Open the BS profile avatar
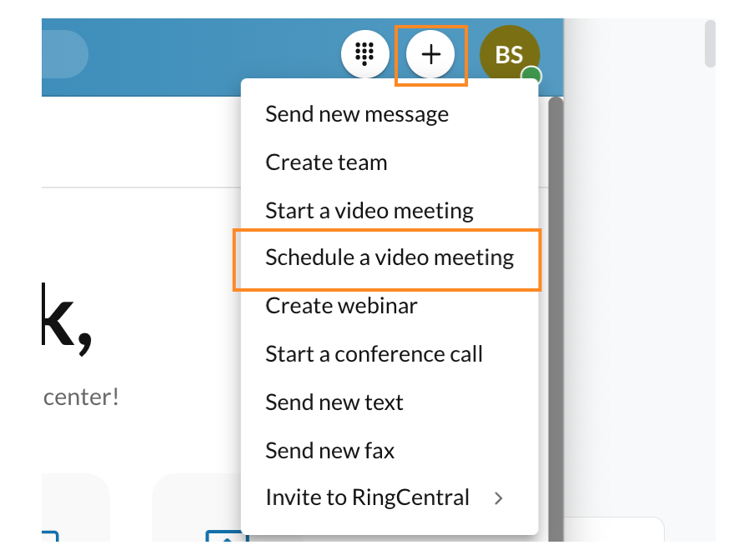The height and width of the screenshot is (560, 749). pyautogui.click(x=510, y=54)
